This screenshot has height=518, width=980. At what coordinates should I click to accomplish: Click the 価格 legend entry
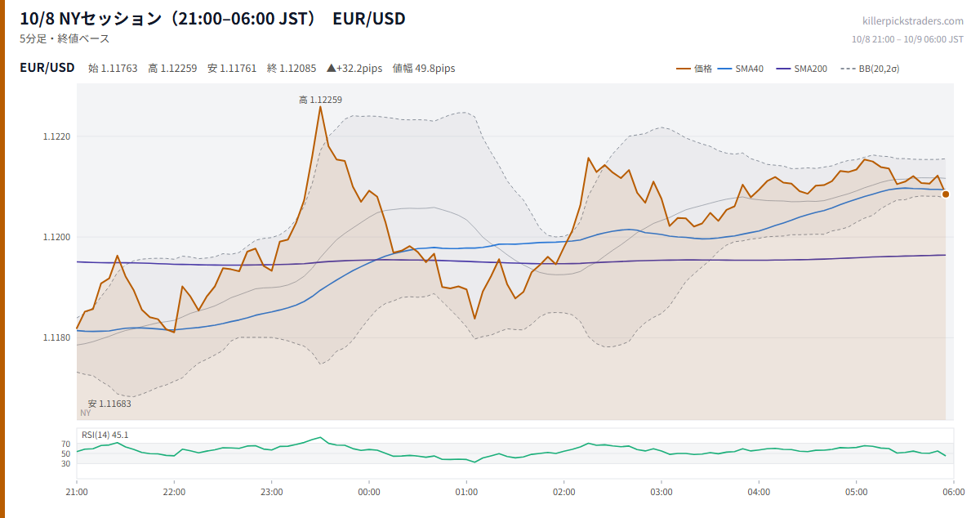[694, 69]
